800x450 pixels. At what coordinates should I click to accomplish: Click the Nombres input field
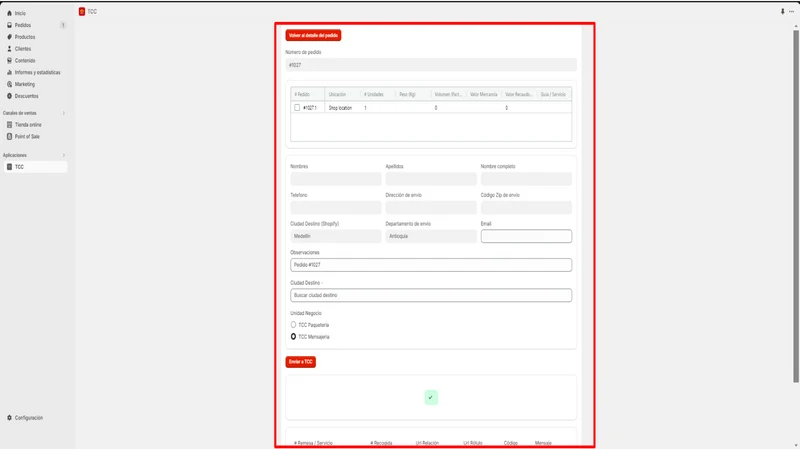tap(336, 179)
